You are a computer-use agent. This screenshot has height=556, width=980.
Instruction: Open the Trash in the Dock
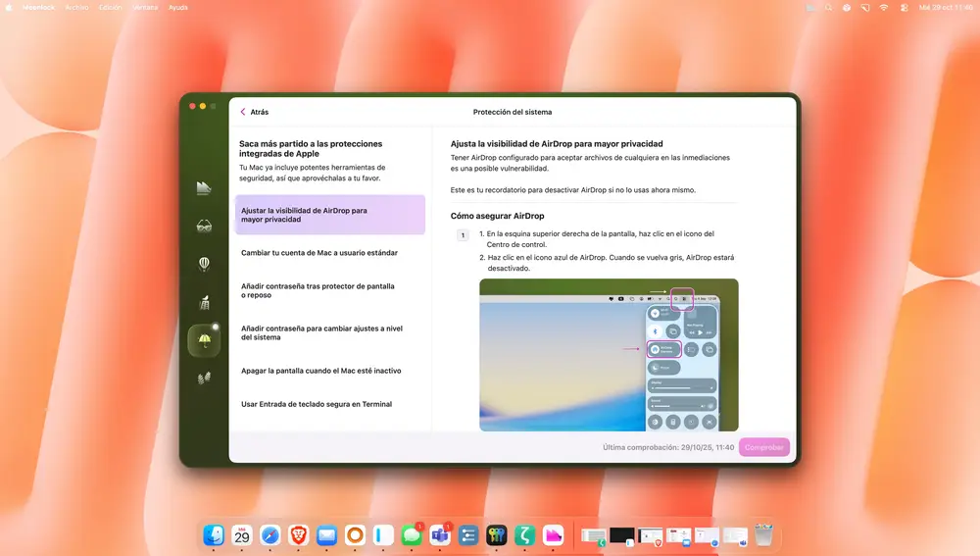point(763,535)
